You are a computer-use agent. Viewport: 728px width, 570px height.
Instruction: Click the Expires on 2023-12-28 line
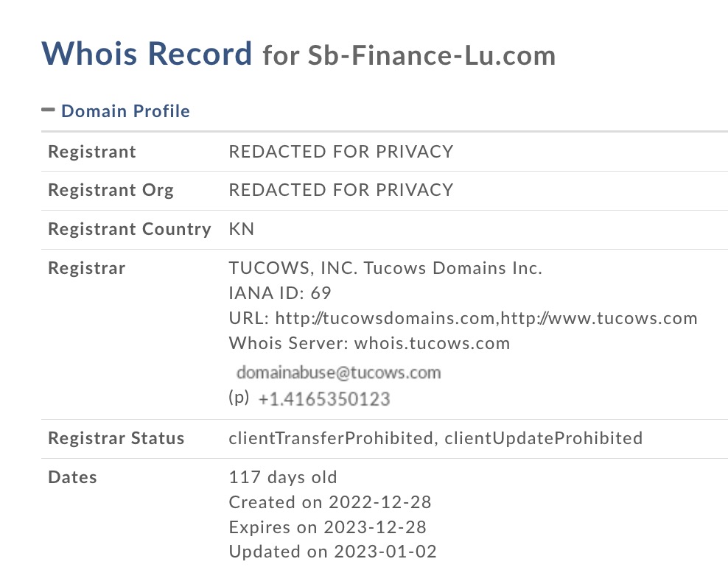pyautogui.click(x=328, y=527)
